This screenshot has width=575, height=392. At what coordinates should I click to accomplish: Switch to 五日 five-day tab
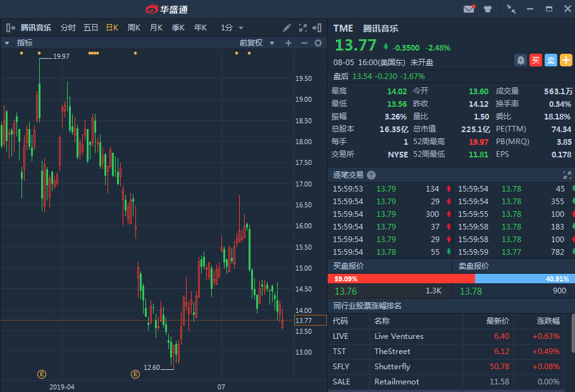coord(90,28)
